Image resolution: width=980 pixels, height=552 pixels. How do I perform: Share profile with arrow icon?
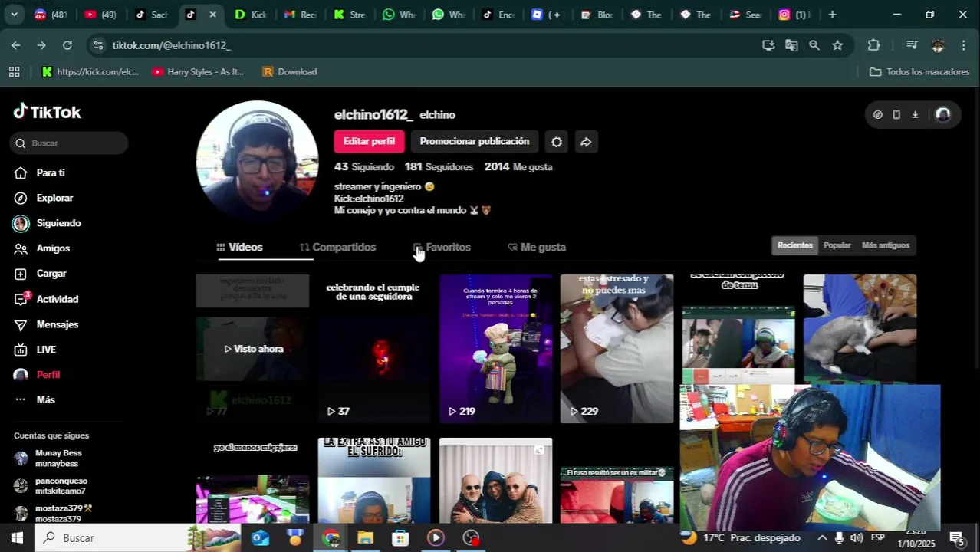[586, 142]
